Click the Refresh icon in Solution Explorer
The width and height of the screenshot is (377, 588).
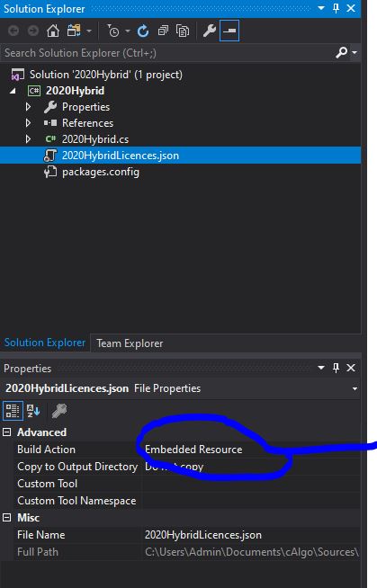click(x=143, y=31)
